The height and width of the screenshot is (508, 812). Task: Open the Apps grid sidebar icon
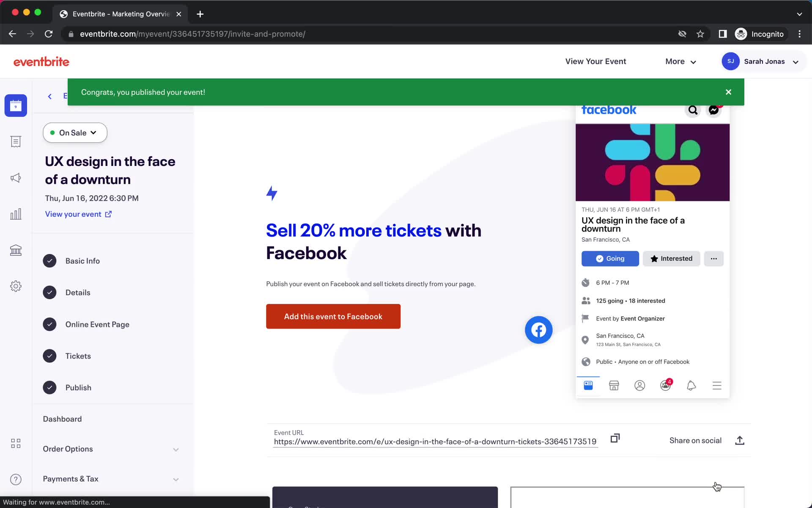[16, 443]
